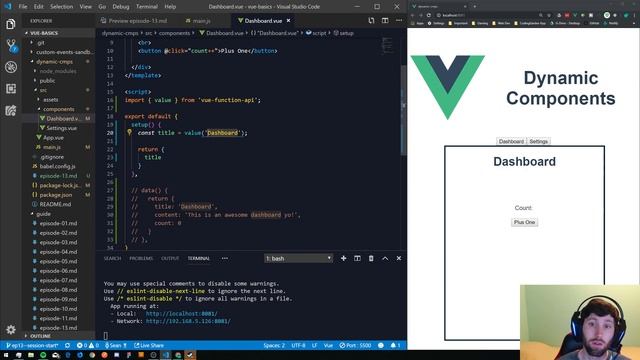Open the Live Share activity bar icon
The width and height of the screenshot is (640, 360).
coord(11,110)
